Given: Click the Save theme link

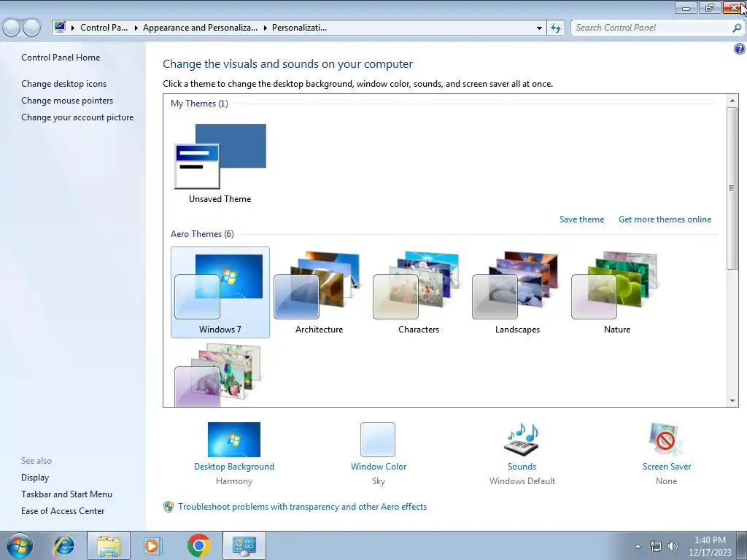Looking at the screenshot, I should click(581, 219).
